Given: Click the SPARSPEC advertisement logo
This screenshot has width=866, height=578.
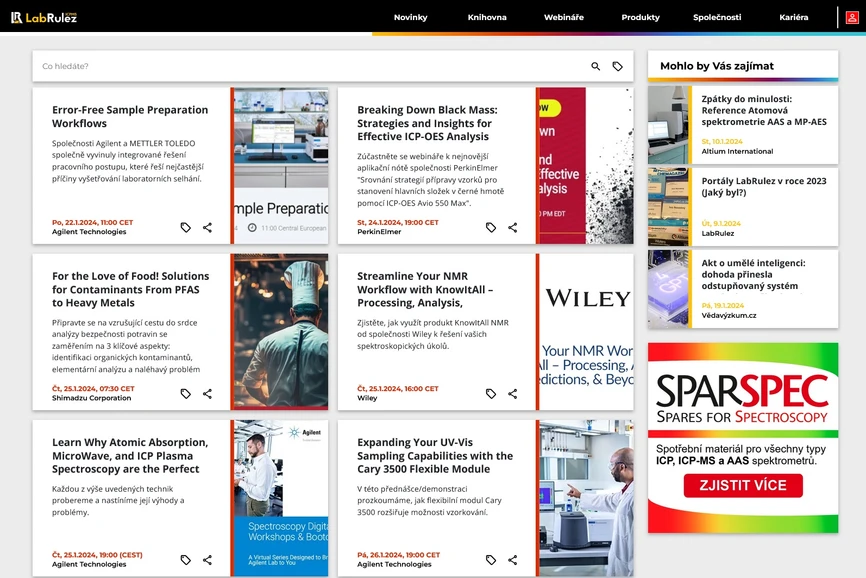Looking at the screenshot, I should point(743,399).
